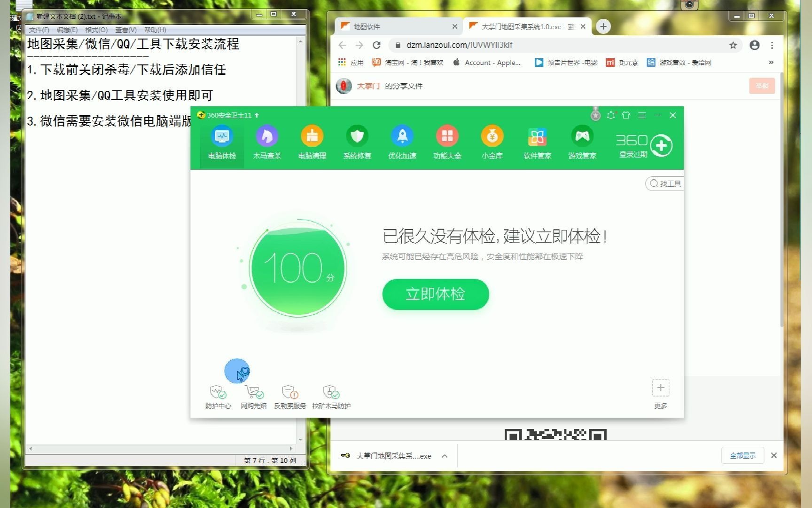812x508 pixels.
Task: Open 功能大全 toolbox in 360
Action: click(447, 143)
